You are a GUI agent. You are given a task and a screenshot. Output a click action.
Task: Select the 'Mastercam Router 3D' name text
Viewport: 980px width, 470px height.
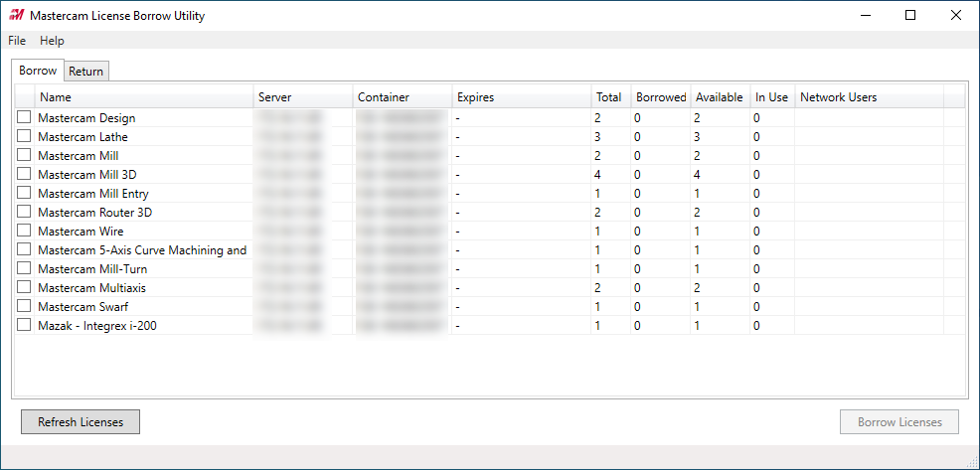pos(95,212)
